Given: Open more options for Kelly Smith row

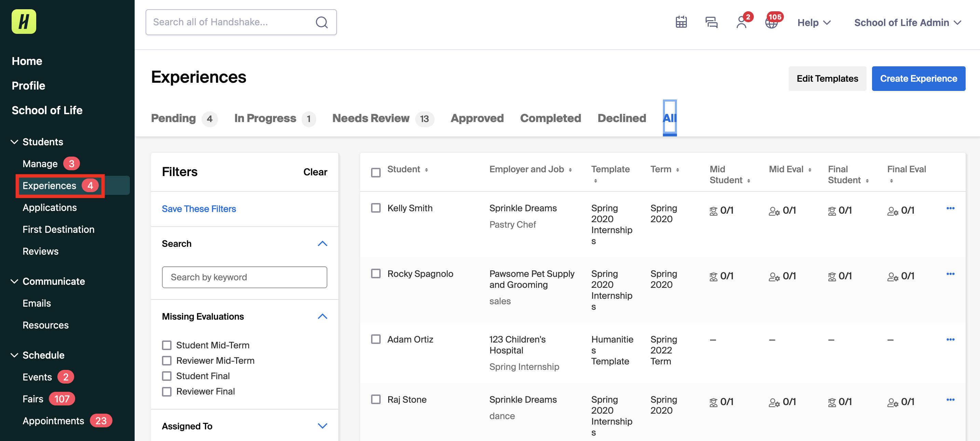Looking at the screenshot, I should pos(950,208).
